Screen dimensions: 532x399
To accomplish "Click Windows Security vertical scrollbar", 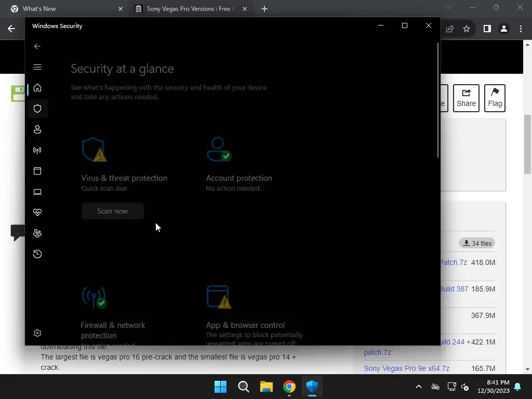I will point(438,100).
